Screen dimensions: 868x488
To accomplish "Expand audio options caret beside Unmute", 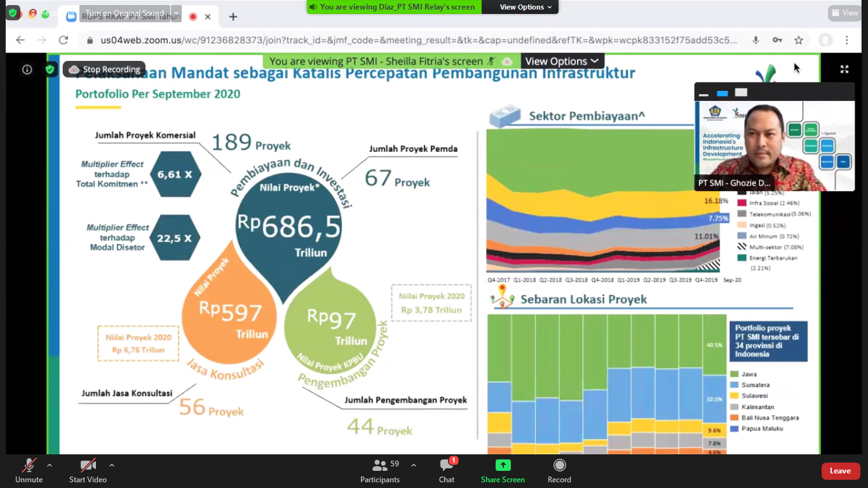I will pyautogui.click(x=50, y=465).
